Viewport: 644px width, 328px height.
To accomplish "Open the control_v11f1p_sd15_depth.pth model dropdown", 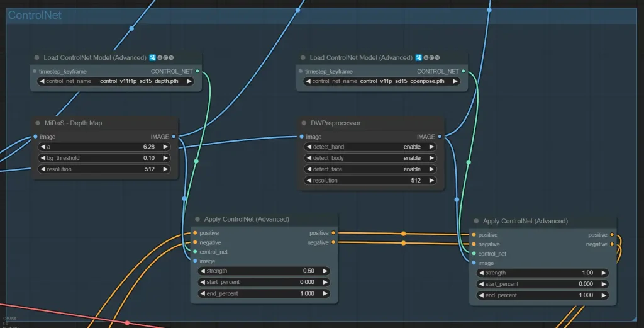I will click(x=116, y=81).
